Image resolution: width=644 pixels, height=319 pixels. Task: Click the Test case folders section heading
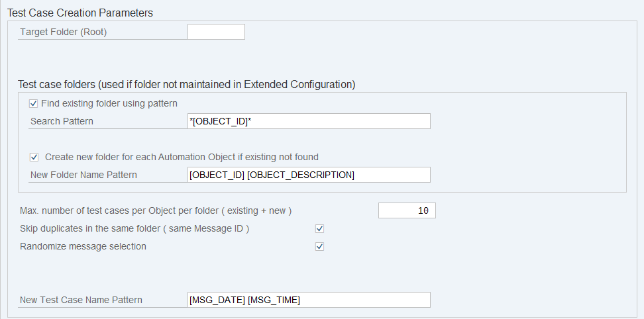coord(186,84)
